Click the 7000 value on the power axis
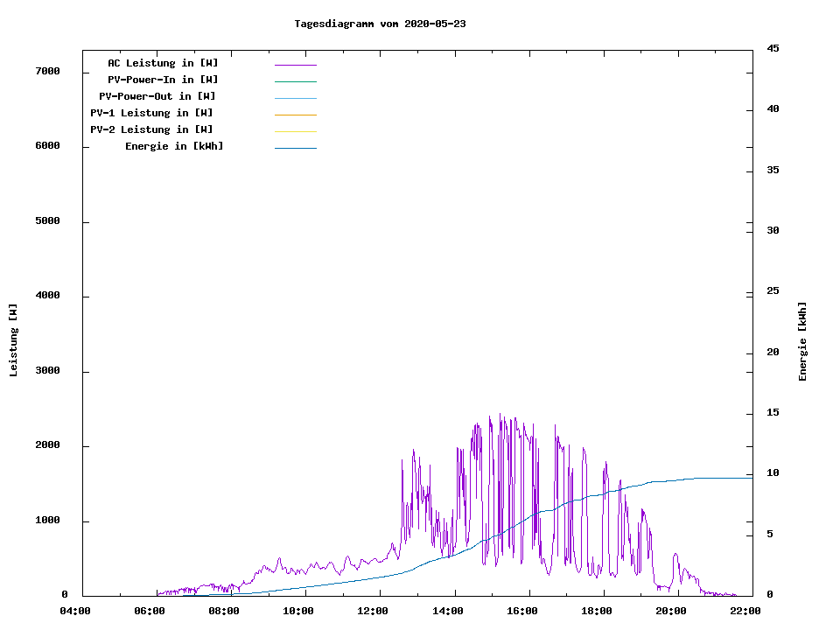840x630 pixels. [47, 71]
